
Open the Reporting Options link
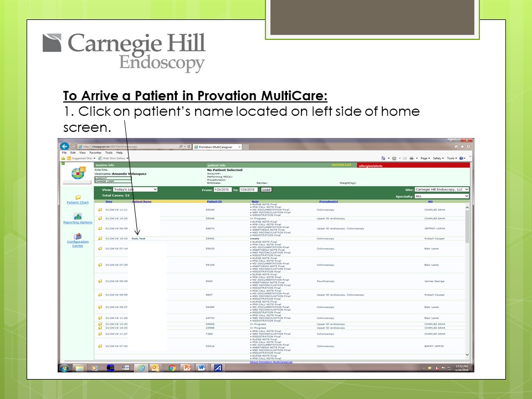(x=78, y=222)
